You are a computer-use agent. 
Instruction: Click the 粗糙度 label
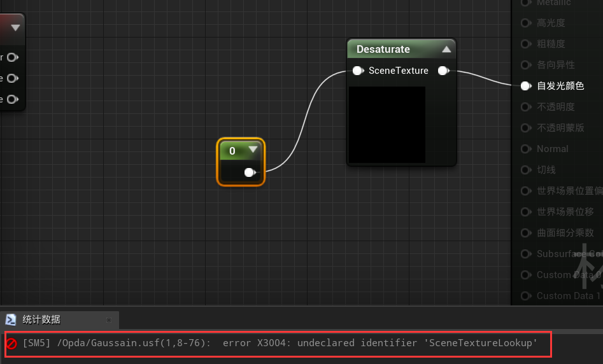point(551,44)
